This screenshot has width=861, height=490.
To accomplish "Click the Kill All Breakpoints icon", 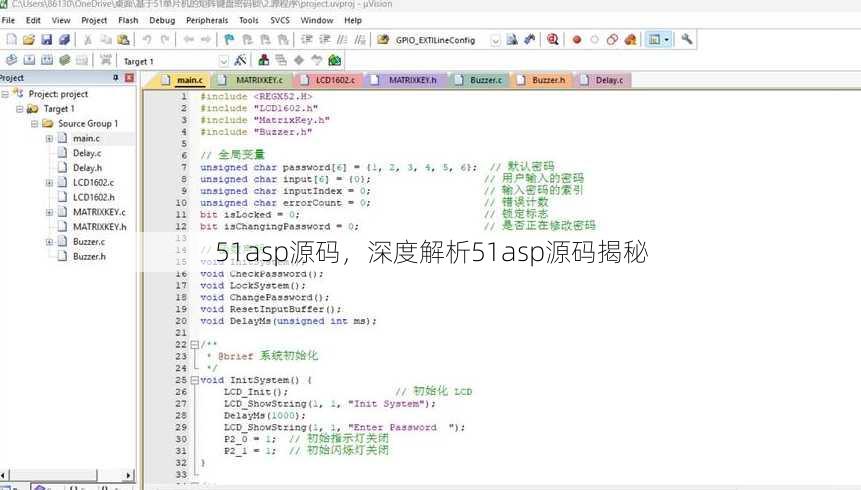I will tap(630, 40).
